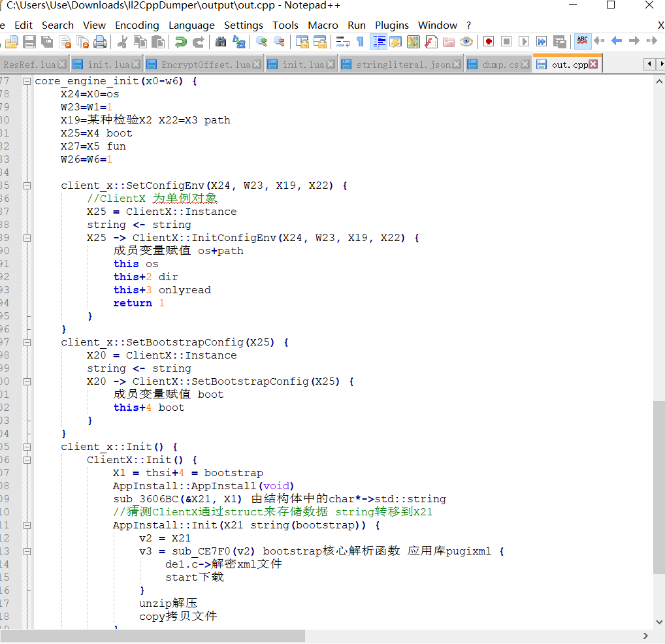Switch to the stringliteral.json tab
The height and width of the screenshot is (644, 665).
click(403, 65)
